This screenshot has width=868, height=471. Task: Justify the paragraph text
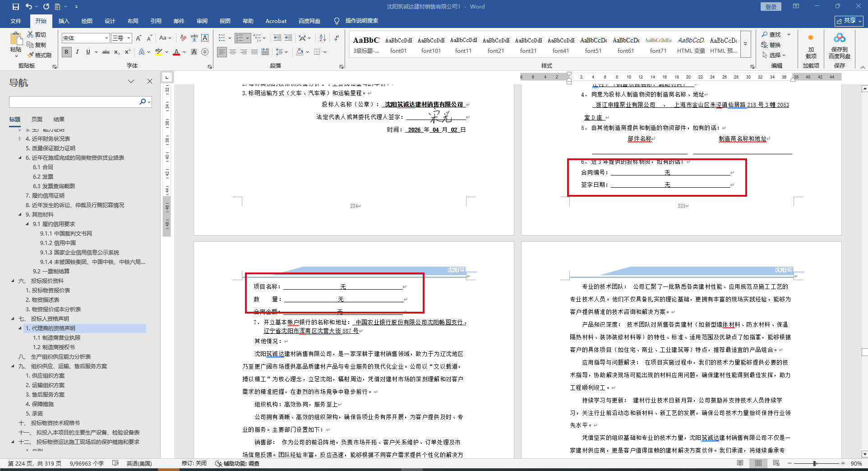(254, 52)
